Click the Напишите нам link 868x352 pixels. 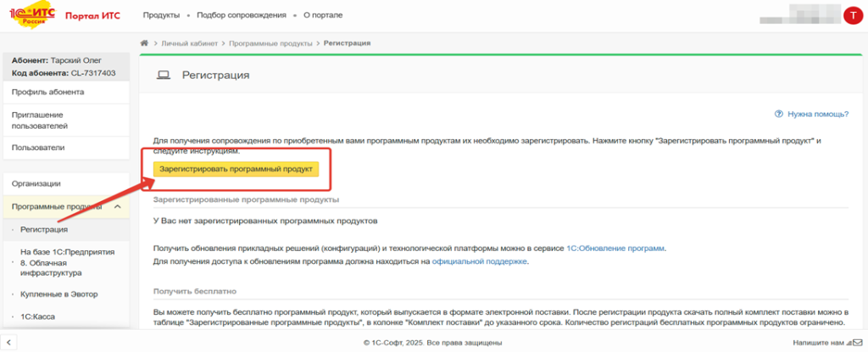coord(819,343)
